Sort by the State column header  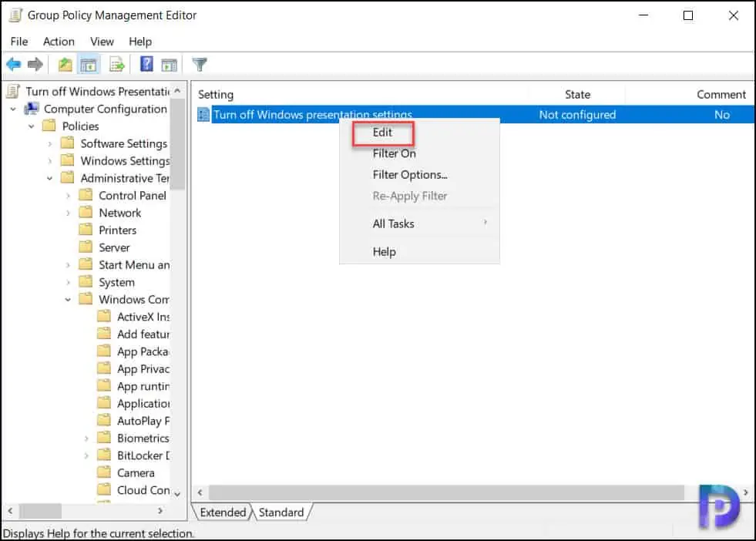(x=577, y=95)
